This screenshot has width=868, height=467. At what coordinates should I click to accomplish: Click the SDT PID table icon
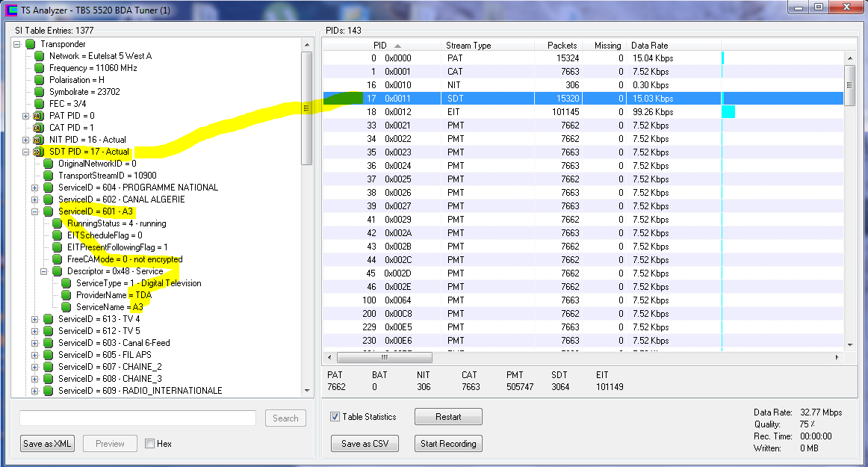click(38, 152)
